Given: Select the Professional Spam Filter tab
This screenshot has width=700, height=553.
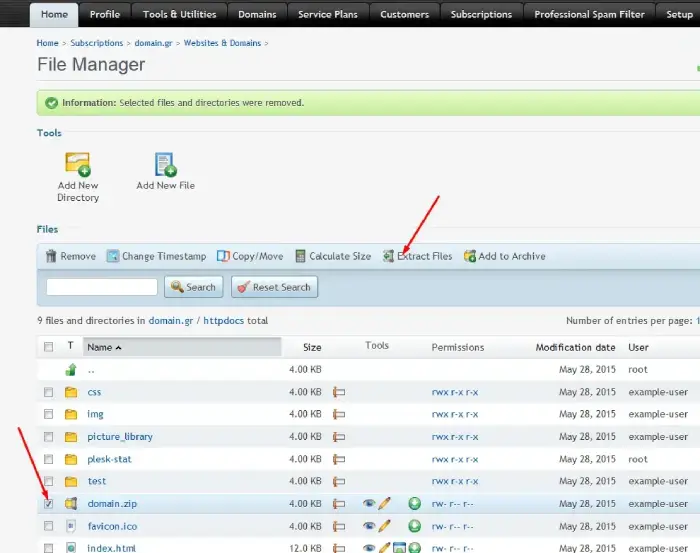Looking at the screenshot, I should (x=589, y=15).
